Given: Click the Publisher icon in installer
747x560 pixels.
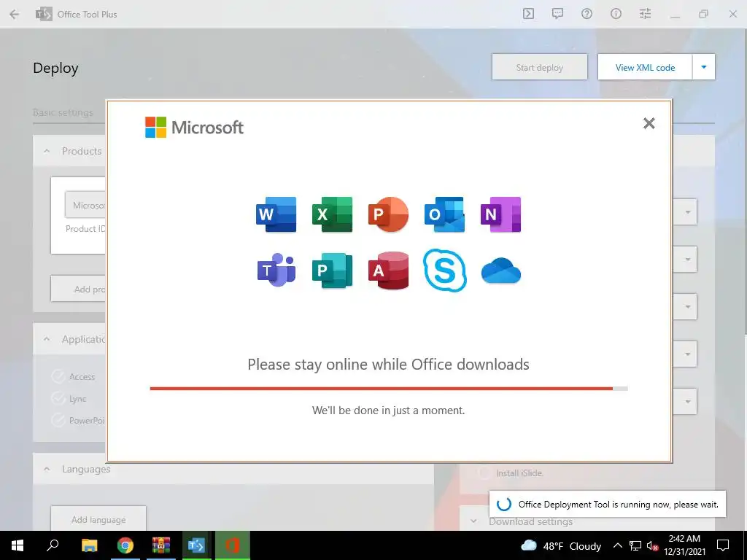Looking at the screenshot, I should pos(332,270).
